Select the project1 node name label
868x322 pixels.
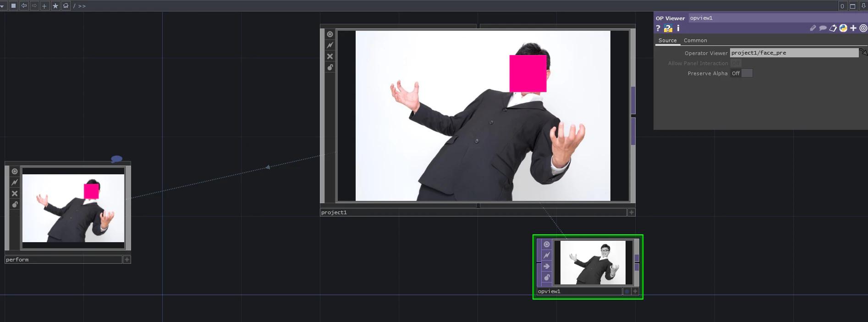tap(473, 212)
